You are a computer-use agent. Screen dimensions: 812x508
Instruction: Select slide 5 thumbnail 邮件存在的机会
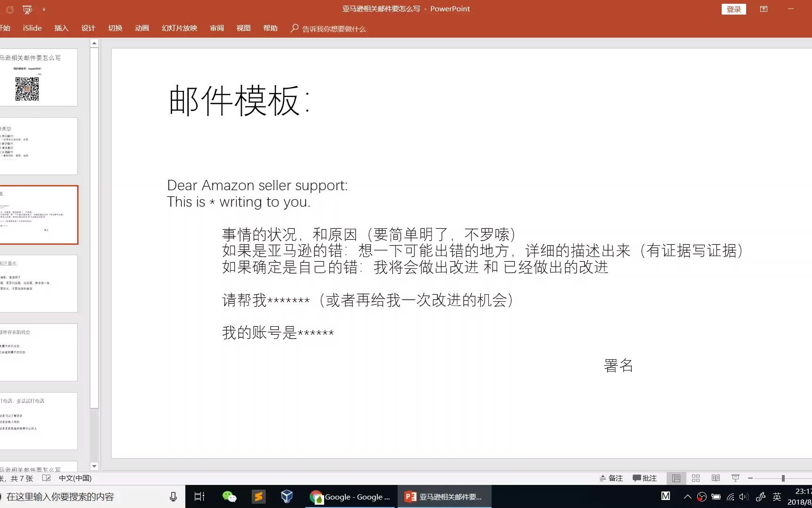(x=39, y=352)
